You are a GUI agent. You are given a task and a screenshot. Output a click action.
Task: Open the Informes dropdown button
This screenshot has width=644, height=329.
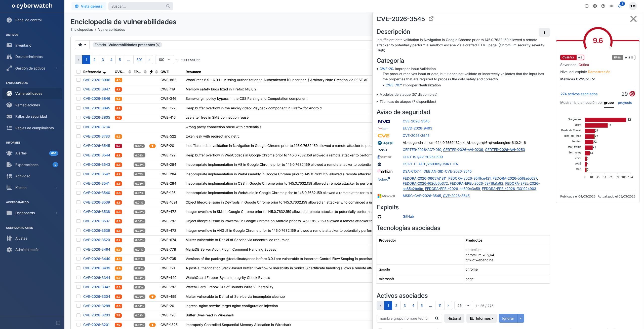point(481,318)
